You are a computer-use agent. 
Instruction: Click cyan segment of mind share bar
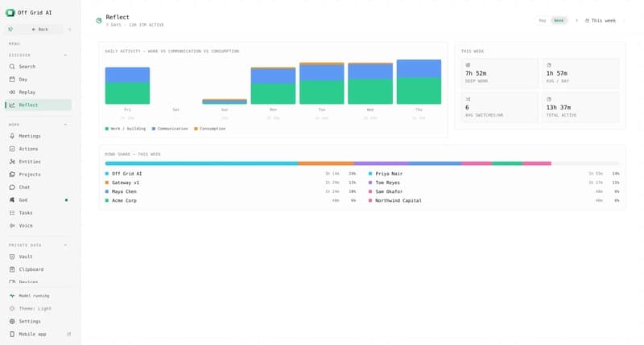pos(202,163)
